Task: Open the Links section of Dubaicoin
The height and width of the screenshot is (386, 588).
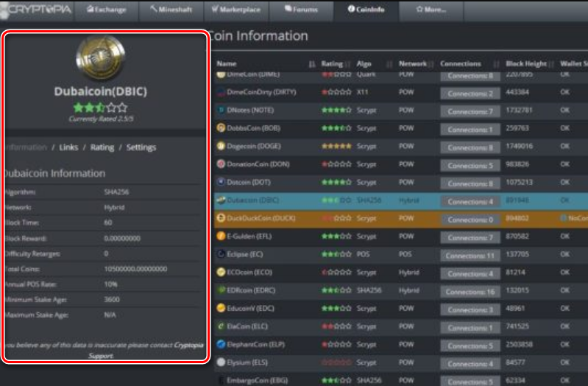Action: (x=68, y=147)
